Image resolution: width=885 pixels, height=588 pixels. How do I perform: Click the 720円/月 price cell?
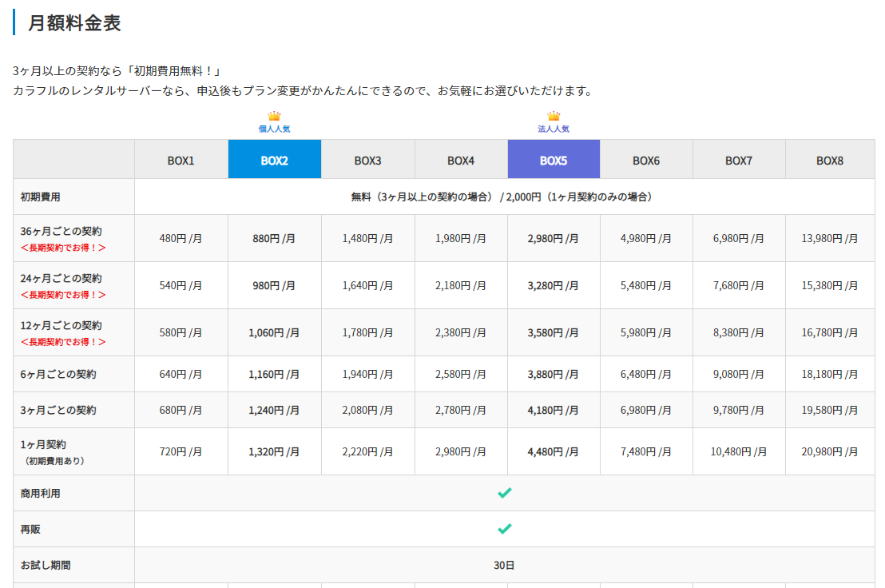click(x=181, y=452)
